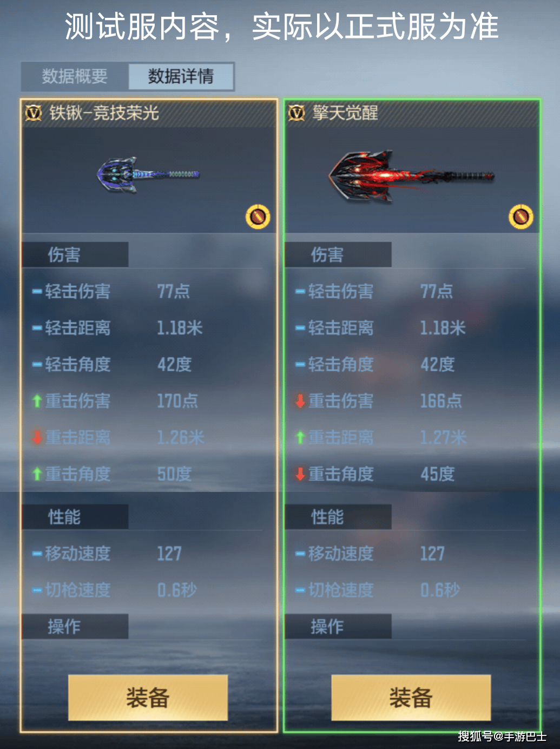Image resolution: width=560 pixels, height=749 pixels.
Task: Click the 移动速度 row of 擎天觉醒
Action: (410, 554)
